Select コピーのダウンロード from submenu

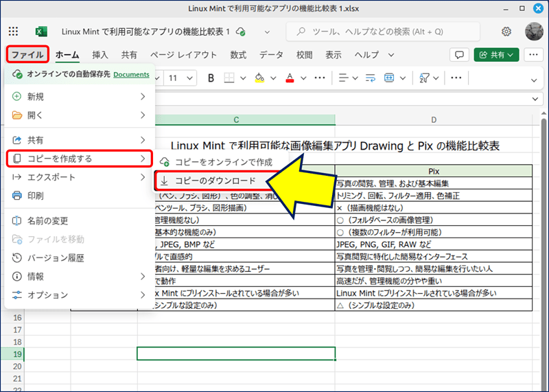click(215, 181)
